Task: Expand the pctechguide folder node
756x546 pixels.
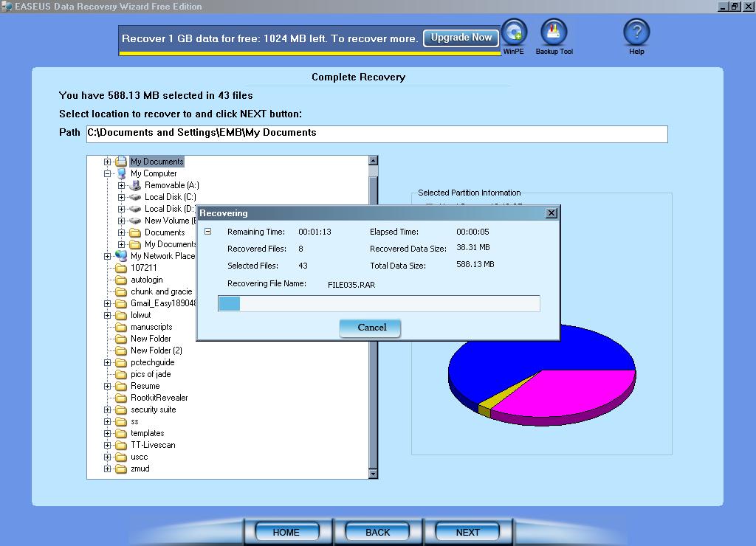Action: [108, 362]
